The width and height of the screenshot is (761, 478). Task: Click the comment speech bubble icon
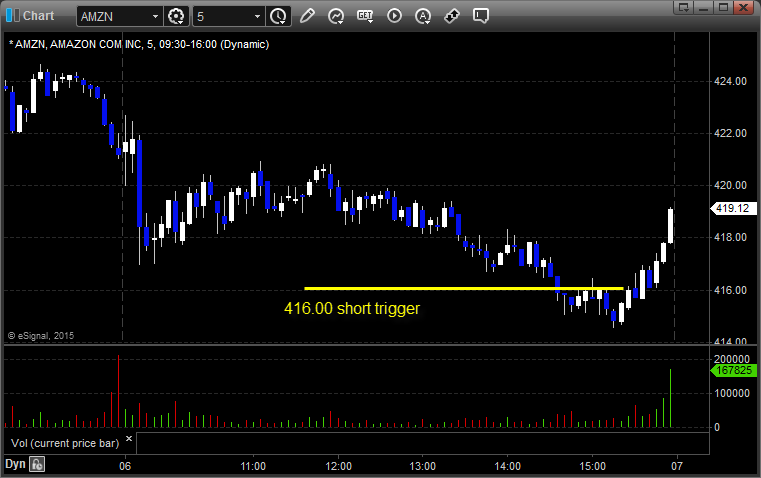coord(481,16)
